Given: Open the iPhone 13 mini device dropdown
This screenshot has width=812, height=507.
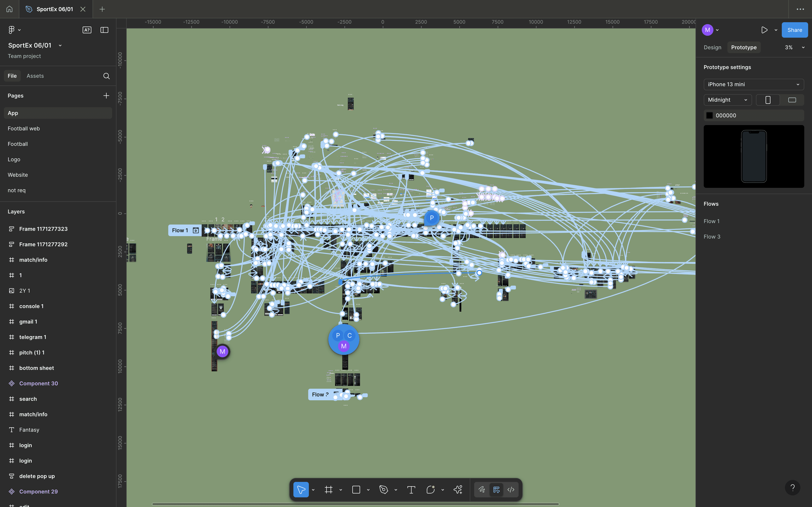Looking at the screenshot, I should click(x=754, y=84).
